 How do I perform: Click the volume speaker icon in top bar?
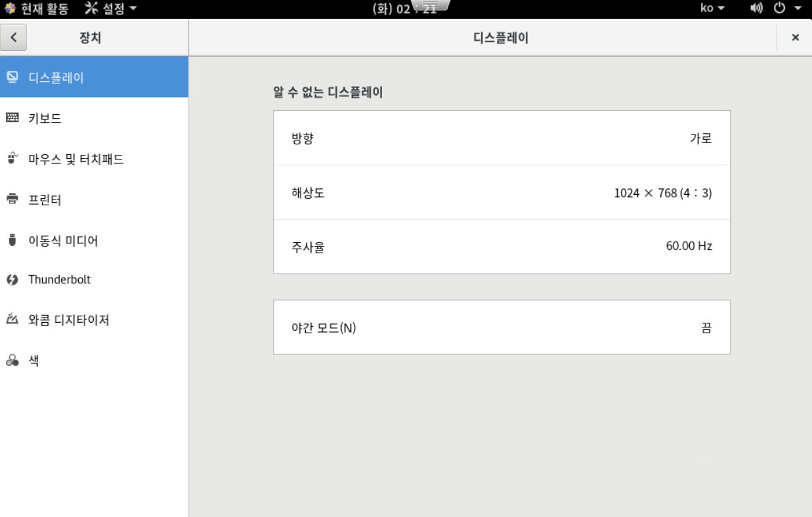756,9
